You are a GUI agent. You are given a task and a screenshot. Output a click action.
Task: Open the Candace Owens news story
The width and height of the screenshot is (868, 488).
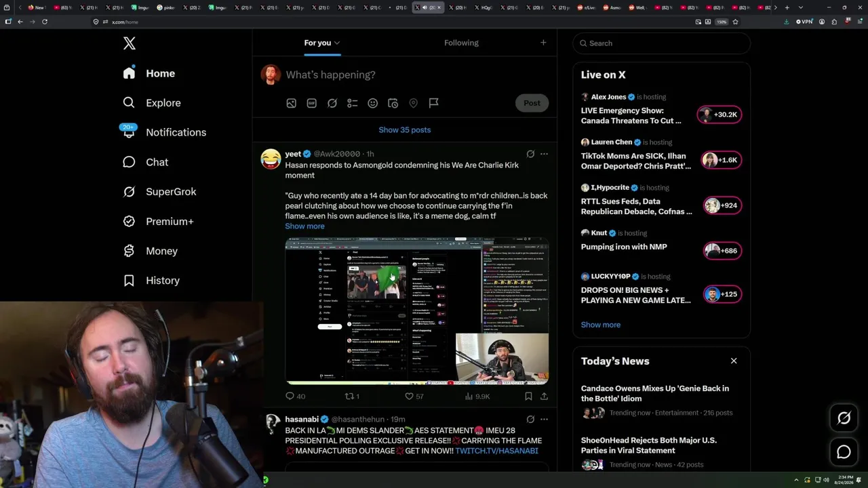[x=662, y=400]
